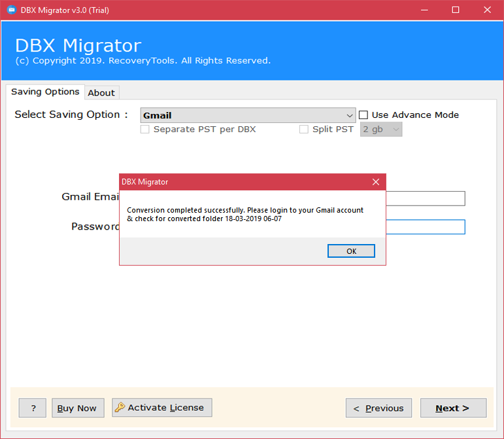Maximize the DBX Migrator window
This screenshot has height=439, width=504.
click(456, 10)
